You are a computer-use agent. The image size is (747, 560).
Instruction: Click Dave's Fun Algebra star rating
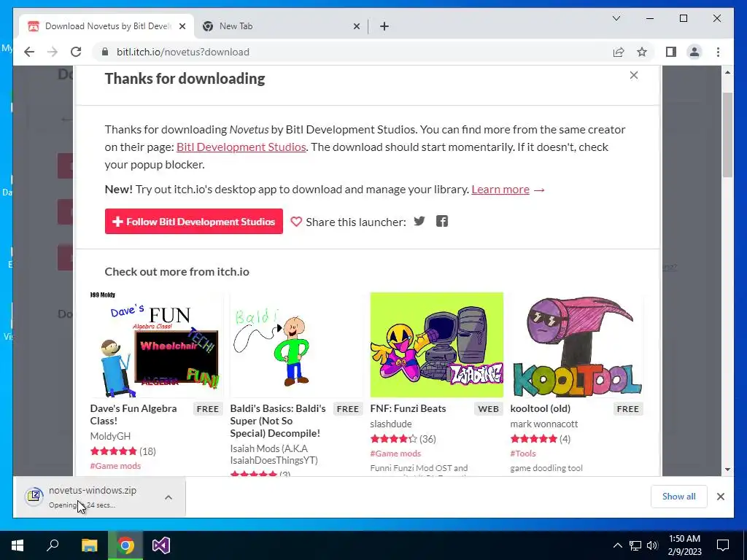113,451
